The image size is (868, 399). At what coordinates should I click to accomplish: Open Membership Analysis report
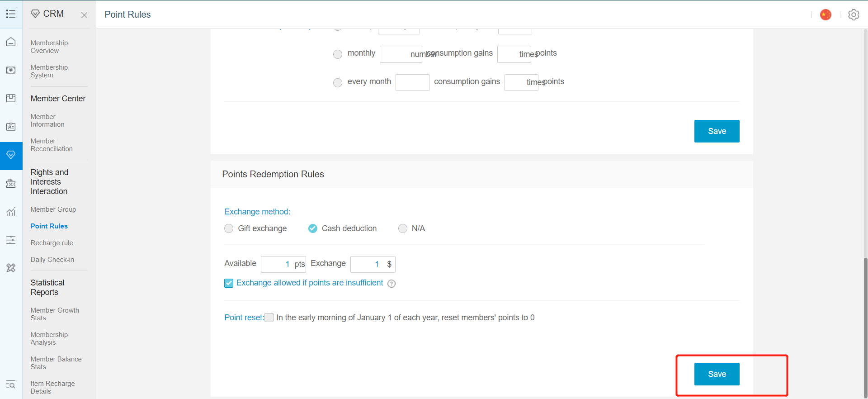pos(49,338)
